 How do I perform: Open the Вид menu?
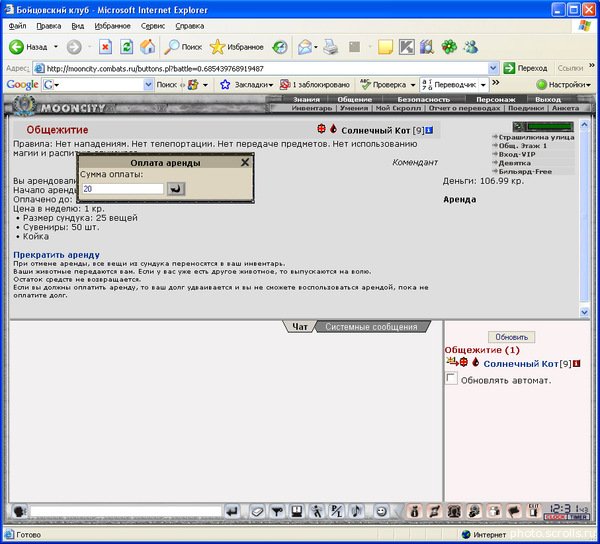78,26
